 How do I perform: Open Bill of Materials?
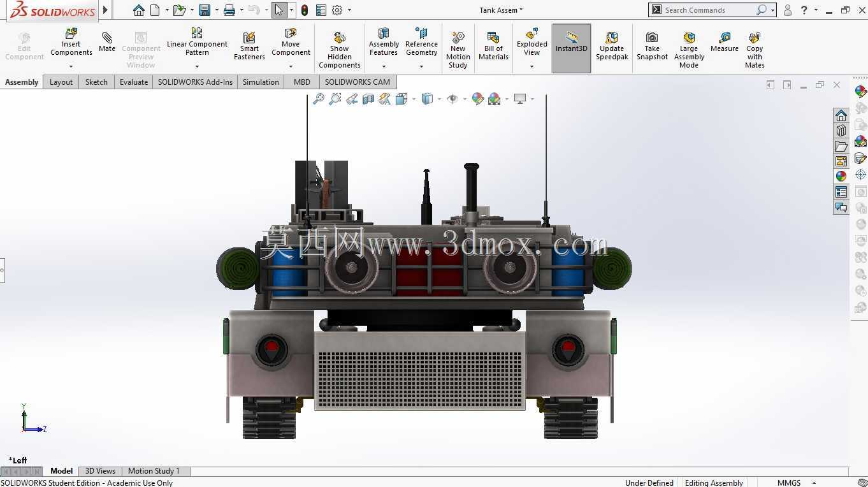point(493,47)
